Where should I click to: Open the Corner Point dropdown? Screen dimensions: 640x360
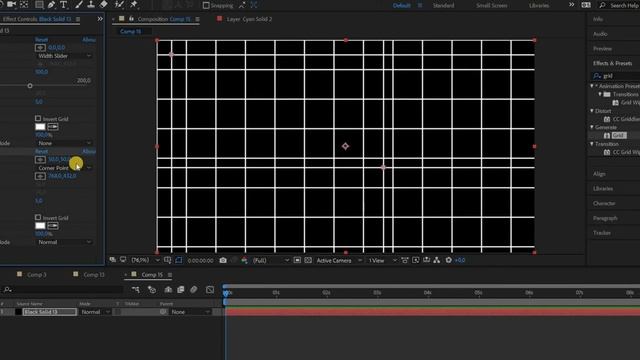tap(64, 168)
